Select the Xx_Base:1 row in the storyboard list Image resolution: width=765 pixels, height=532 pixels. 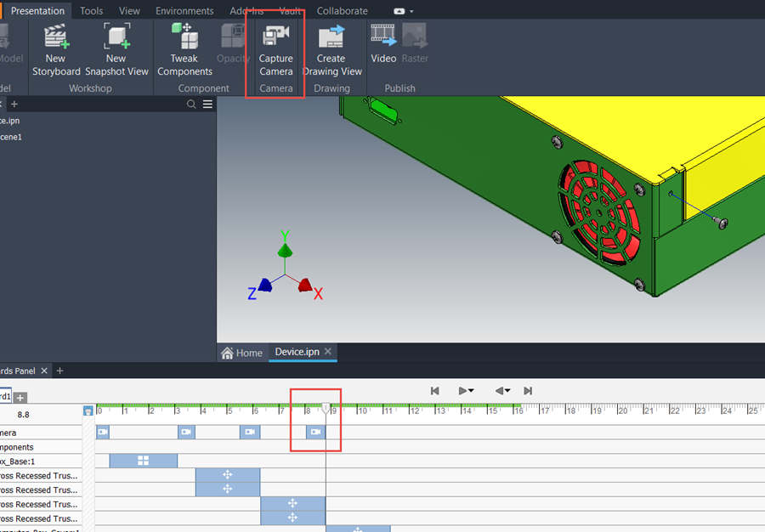[25, 460]
